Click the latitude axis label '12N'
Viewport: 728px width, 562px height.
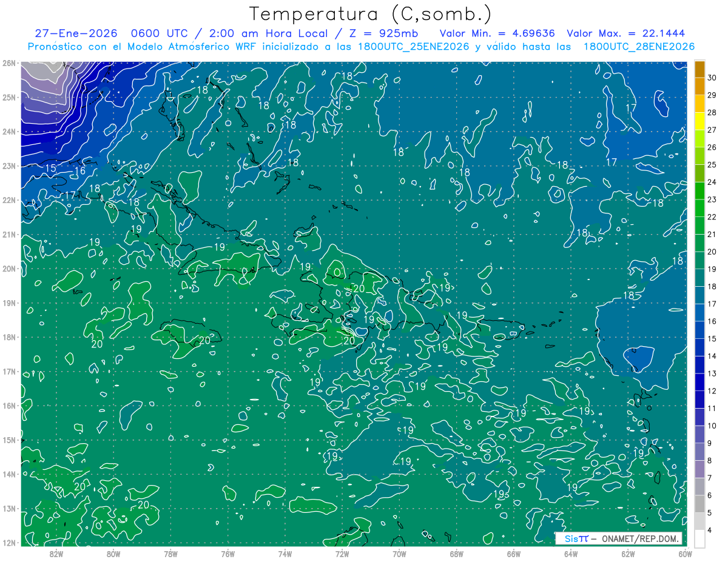(x=9, y=543)
